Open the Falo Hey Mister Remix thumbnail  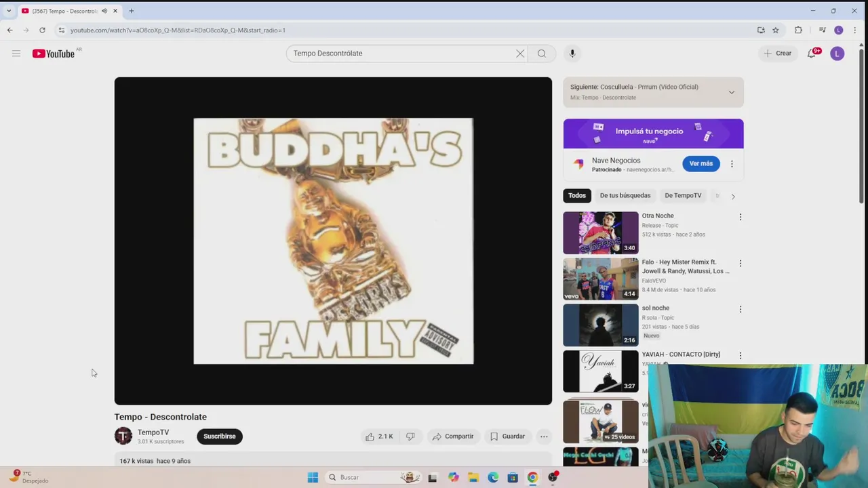pos(601,279)
